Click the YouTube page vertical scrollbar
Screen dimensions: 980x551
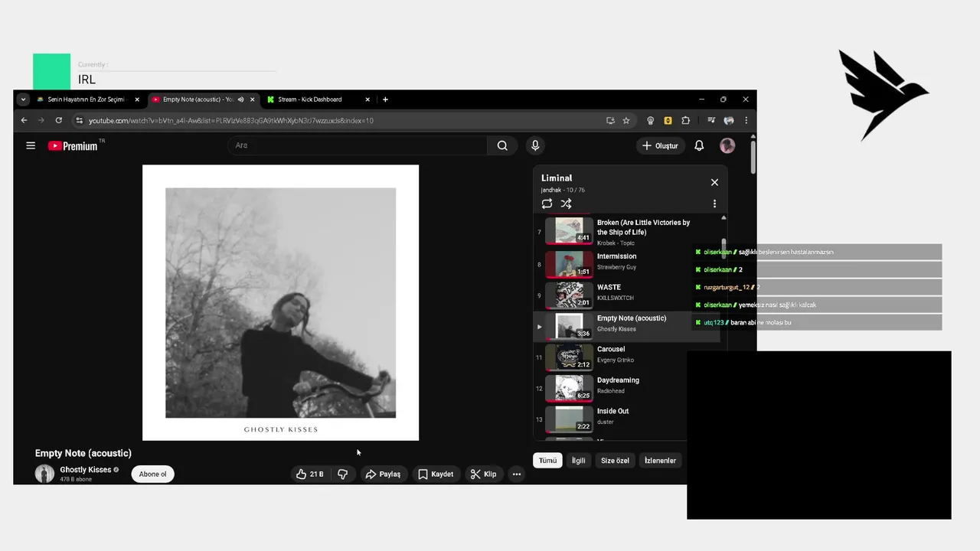[753, 157]
